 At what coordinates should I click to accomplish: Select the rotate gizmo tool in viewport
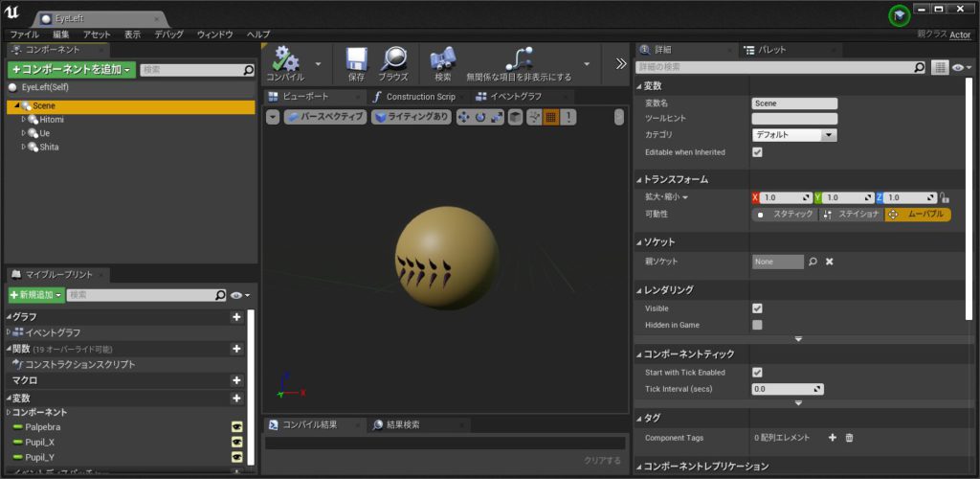point(480,117)
